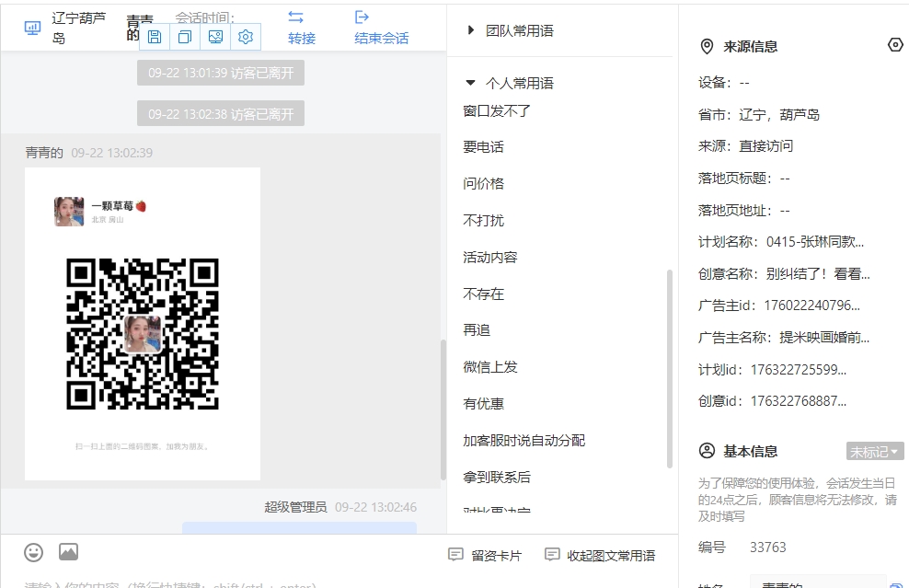Collapse the 个人常用语 section
Screen dimensions: 909x588
471,83
